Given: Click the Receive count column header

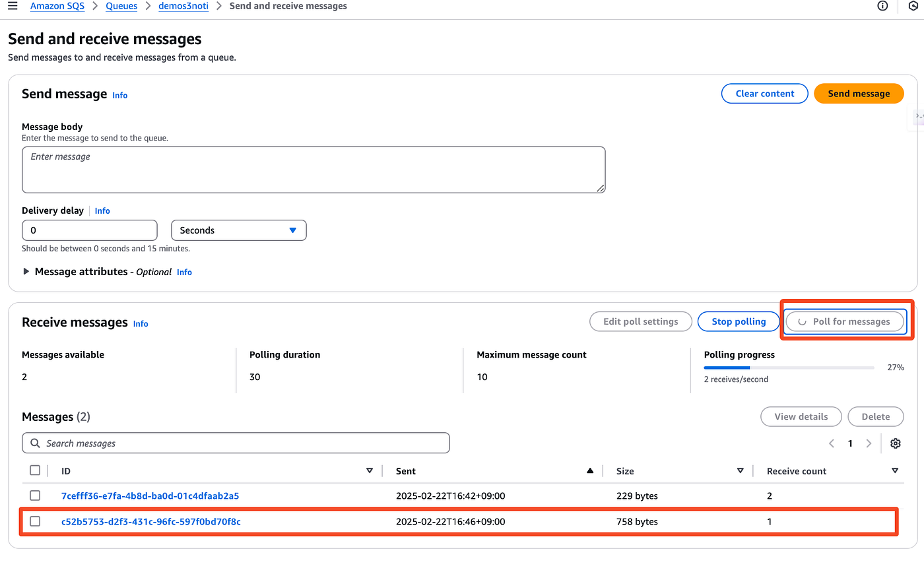Looking at the screenshot, I should coord(797,471).
